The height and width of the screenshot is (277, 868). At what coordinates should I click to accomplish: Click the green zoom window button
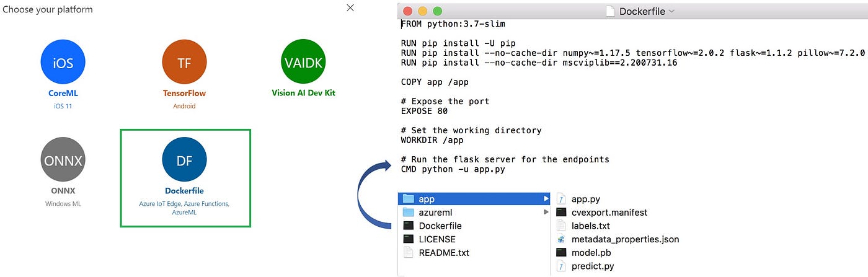tap(437, 11)
